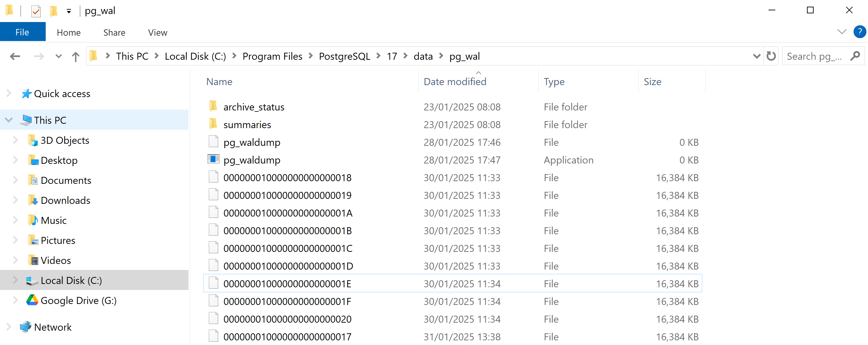Click the search magnifier icon

point(855,56)
